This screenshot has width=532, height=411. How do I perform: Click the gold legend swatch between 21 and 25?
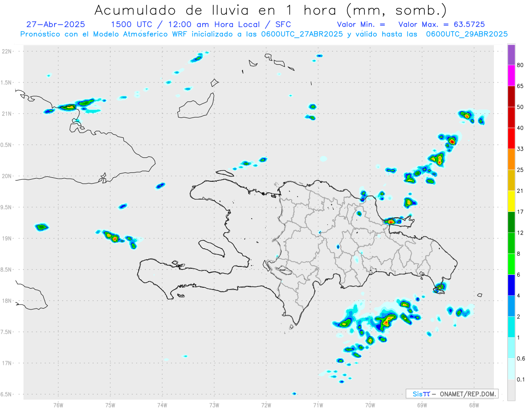511,180
